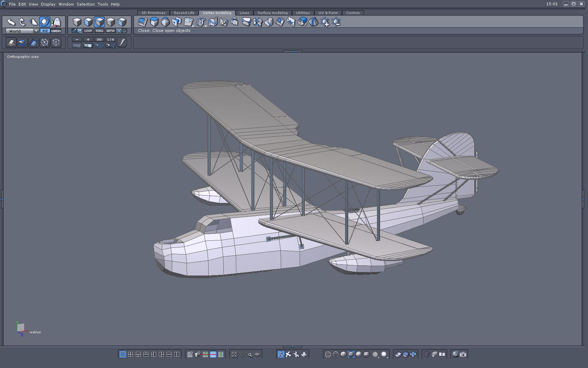Click the fit-all zoom extents icon
Image resolution: width=588 pixels, height=368 pixels.
click(234, 354)
